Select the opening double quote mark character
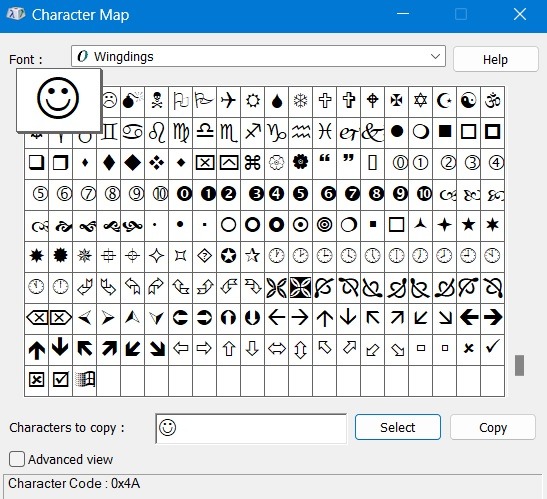 (x=324, y=163)
